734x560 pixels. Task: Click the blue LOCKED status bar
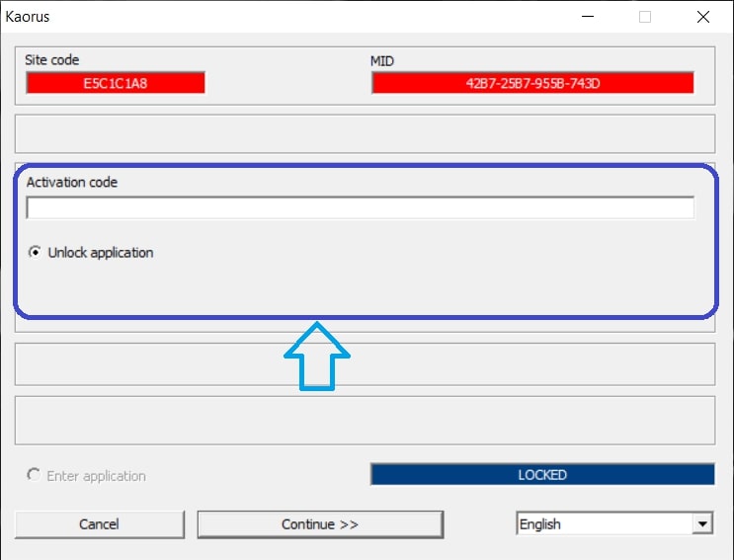[541, 475]
